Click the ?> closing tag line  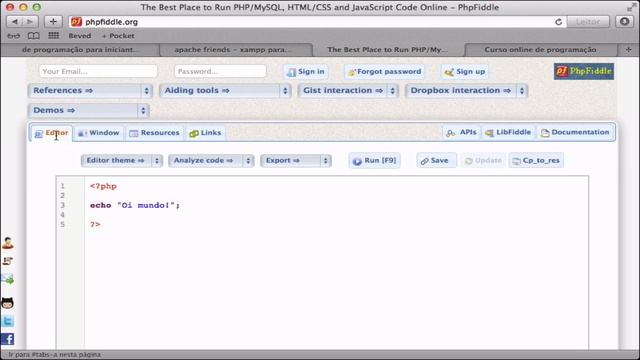coord(95,224)
